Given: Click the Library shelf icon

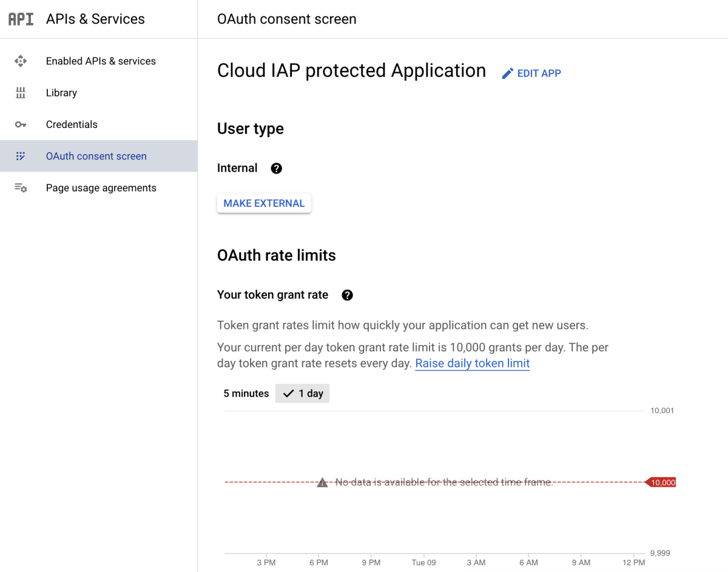Looking at the screenshot, I should 21,93.
